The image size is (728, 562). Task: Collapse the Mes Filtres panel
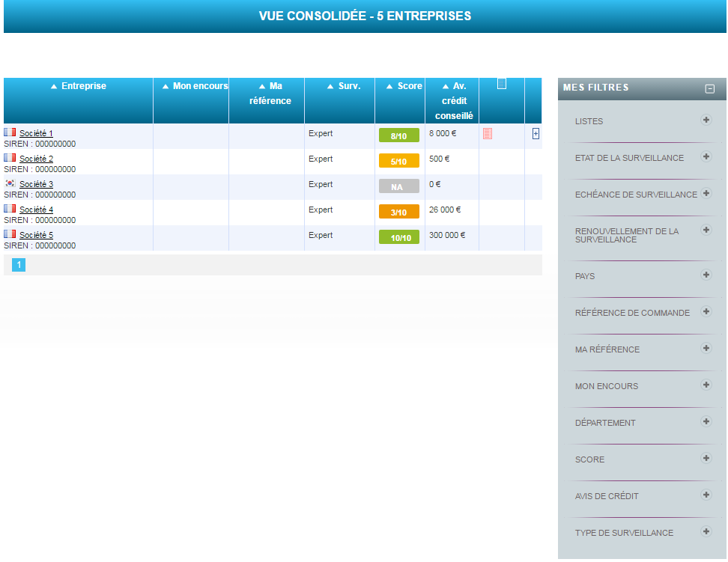pyautogui.click(x=710, y=89)
